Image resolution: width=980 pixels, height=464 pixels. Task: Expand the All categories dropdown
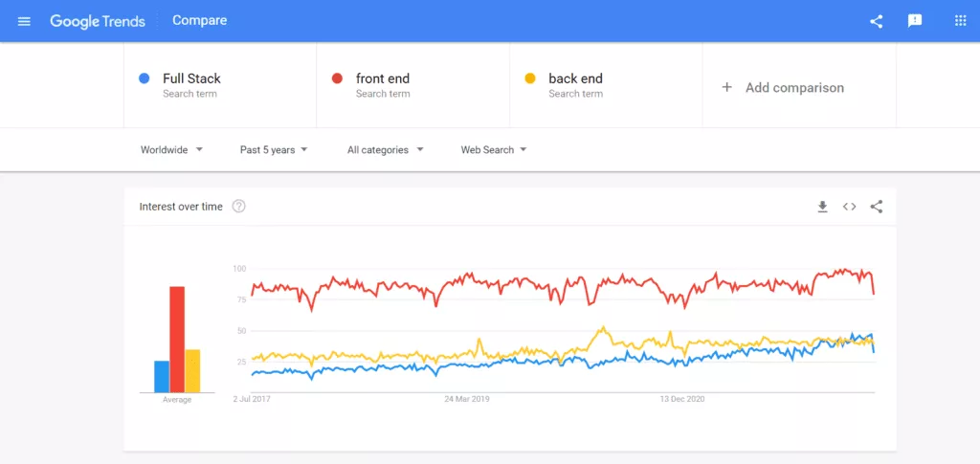[385, 150]
